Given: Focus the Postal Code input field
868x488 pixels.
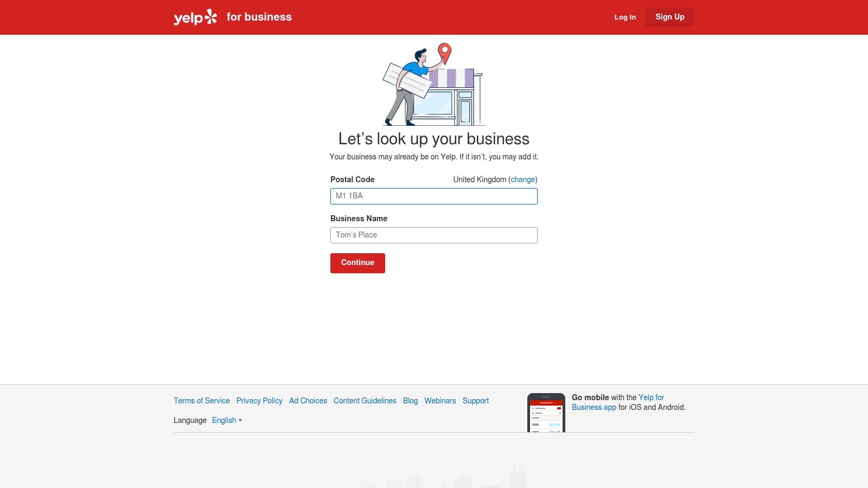Looking at the screenshot, I should click(434, 196).
